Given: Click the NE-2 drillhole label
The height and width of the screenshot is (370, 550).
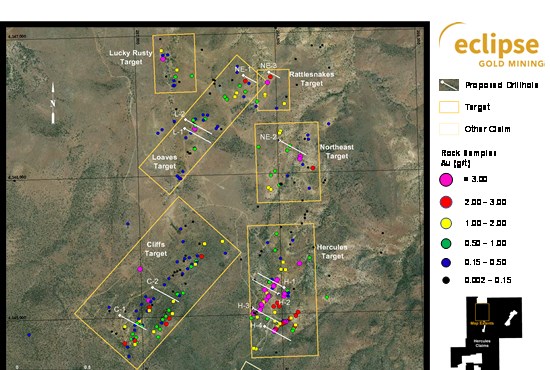Looking at the screenshot, I should tap(268, 137).
